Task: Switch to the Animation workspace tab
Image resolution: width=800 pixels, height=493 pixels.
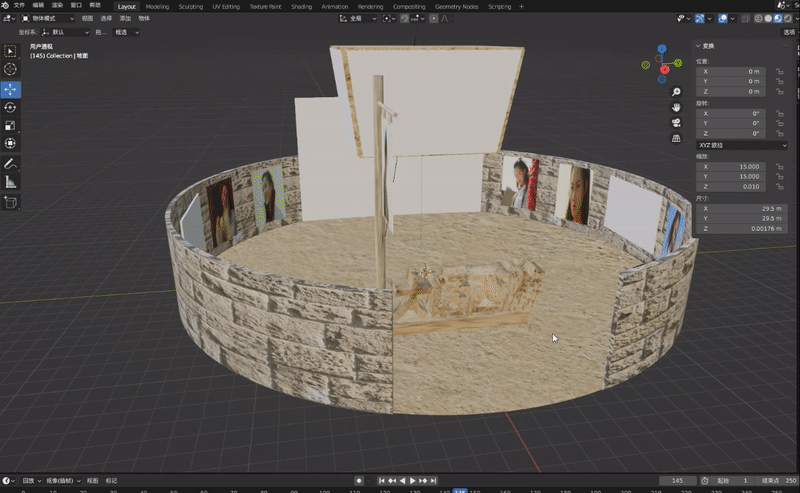Action: (x=335, y=7)
